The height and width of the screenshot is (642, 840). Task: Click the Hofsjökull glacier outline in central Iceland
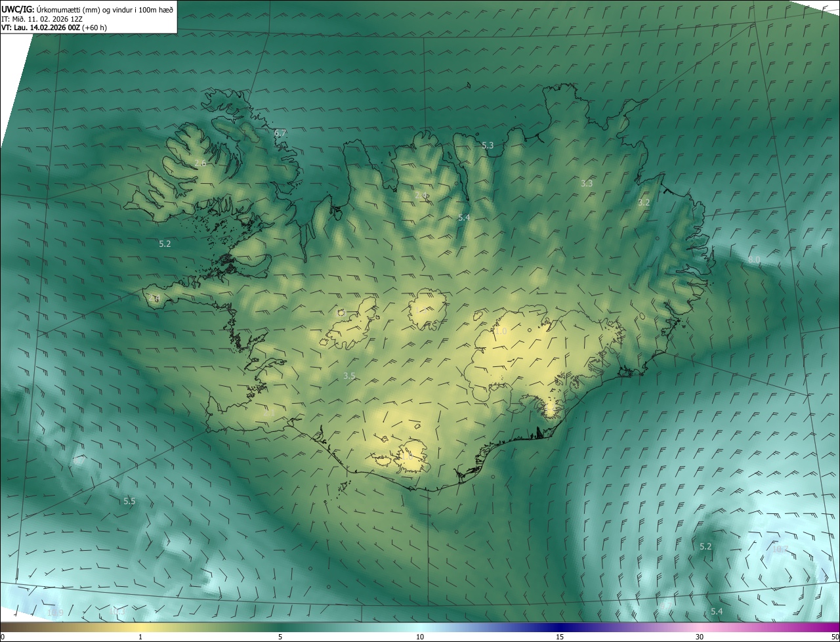[428, 309]
